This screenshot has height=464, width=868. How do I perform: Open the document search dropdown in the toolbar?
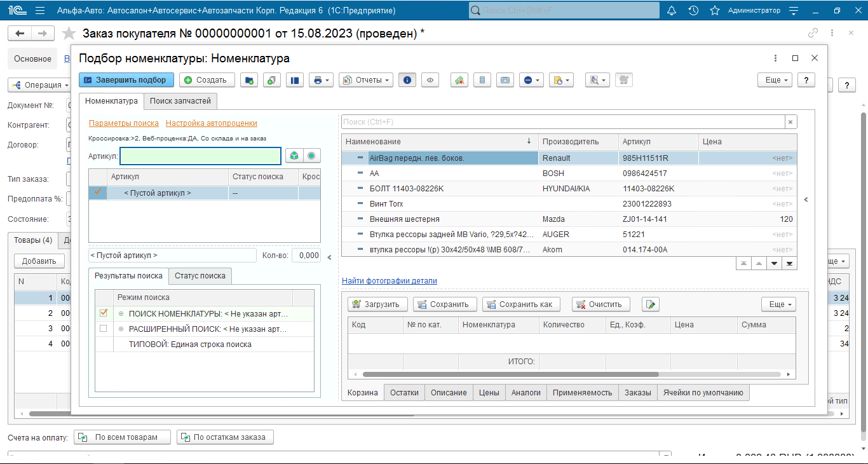point(597,80)
